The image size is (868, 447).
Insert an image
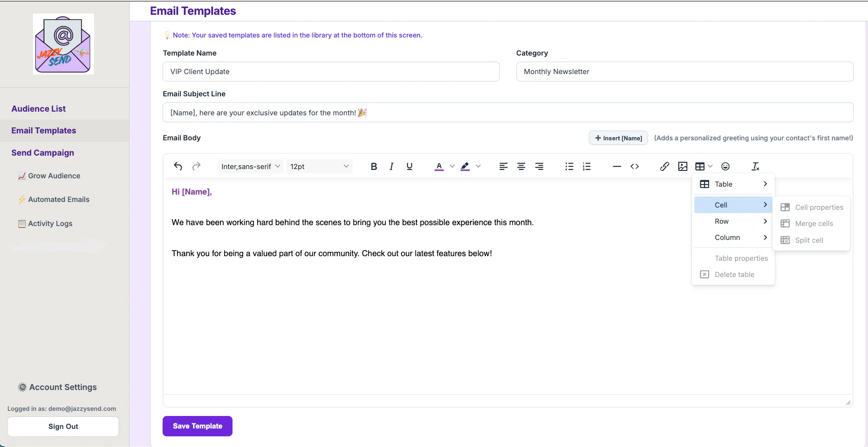[683, 166]
